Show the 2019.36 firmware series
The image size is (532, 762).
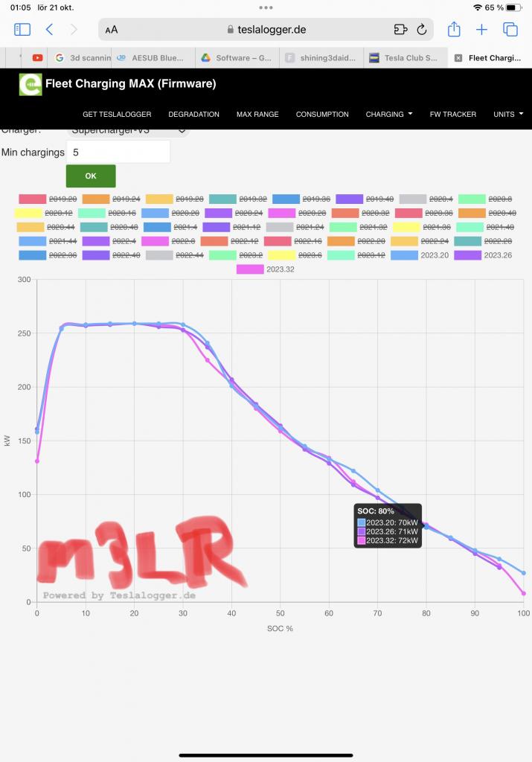pyautogui.click(x=301, y=199)
